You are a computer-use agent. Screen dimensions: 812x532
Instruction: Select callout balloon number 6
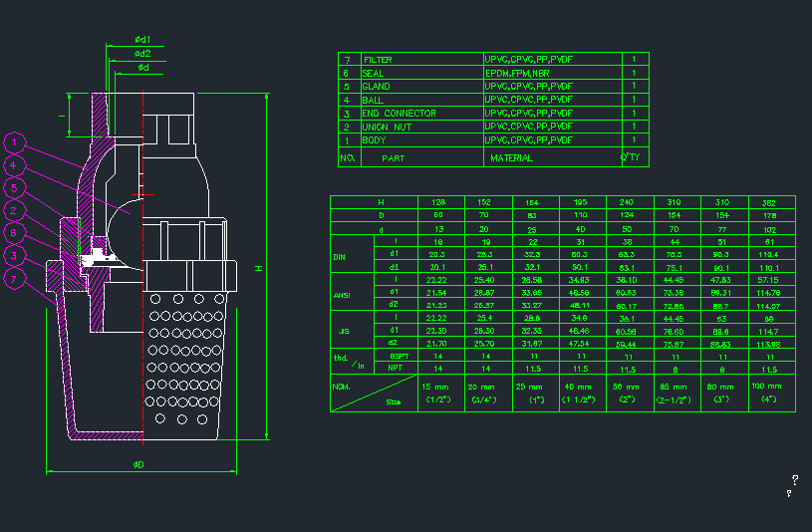14,233
